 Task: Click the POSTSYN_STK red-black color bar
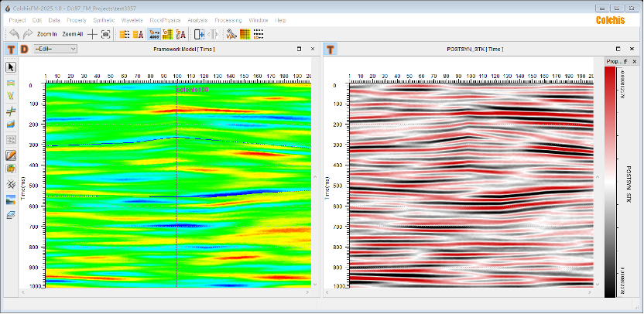[610, 182]
